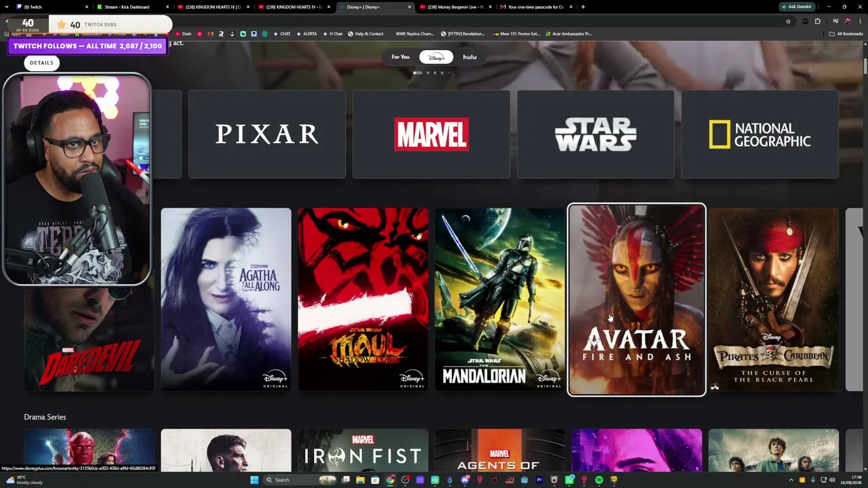Open the Acer Ambassador bookmark
The width and height of the screenshot is (868, 488).
568,34
